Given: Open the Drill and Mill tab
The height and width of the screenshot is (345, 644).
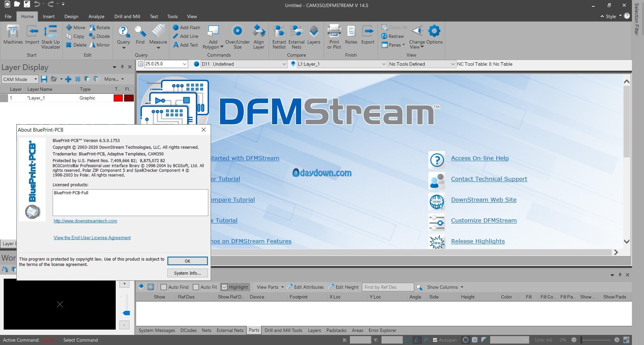Looking at the screenshot, I should 127,16.
